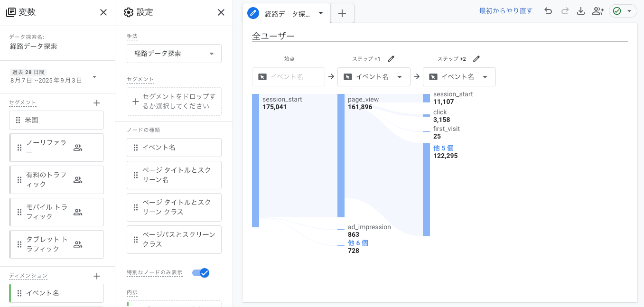Click the download data icon

[x=581, y=10]
